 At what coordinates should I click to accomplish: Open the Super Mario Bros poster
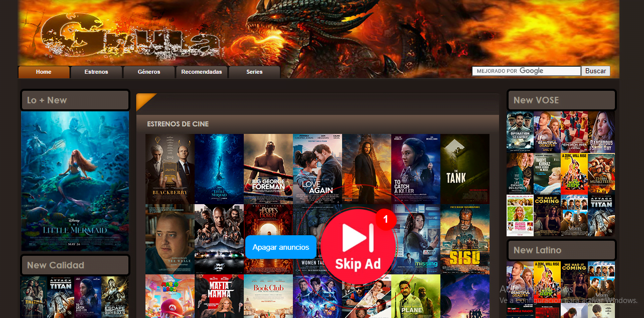[170, 296]
